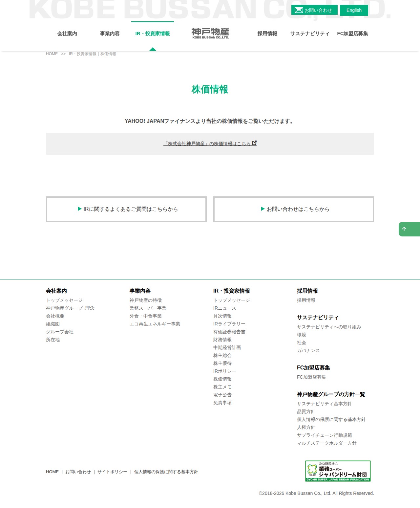Image resolution: width=420 pixels, height=508 pixels.
Task: Click footer グループ会社 link
Action: [60, 332]
